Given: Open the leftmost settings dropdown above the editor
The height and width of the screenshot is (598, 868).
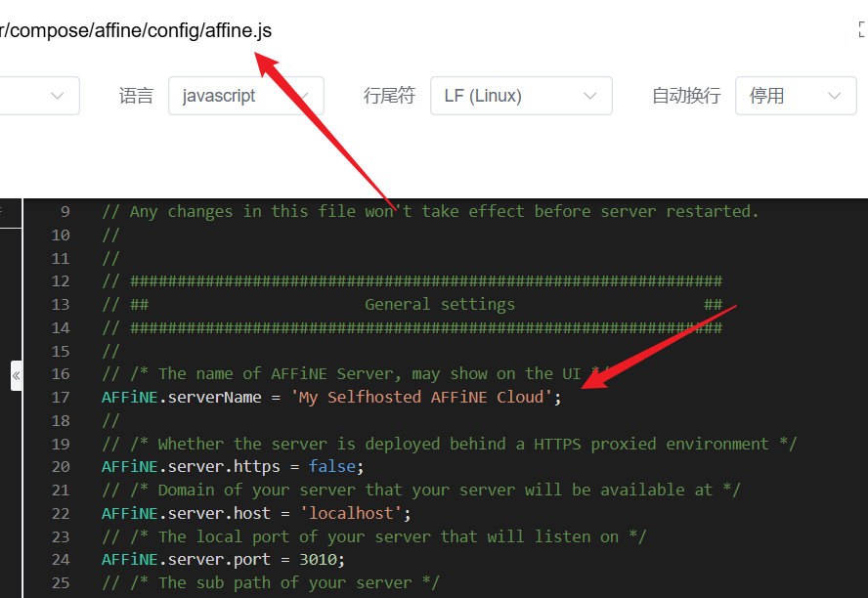Looking at the screenshot, I should (39, 95).
